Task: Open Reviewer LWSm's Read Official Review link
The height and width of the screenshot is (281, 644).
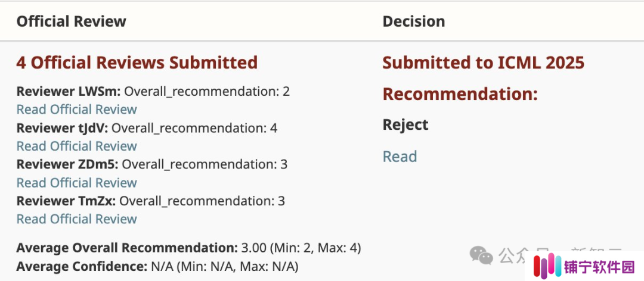Action: coord(77,110)
